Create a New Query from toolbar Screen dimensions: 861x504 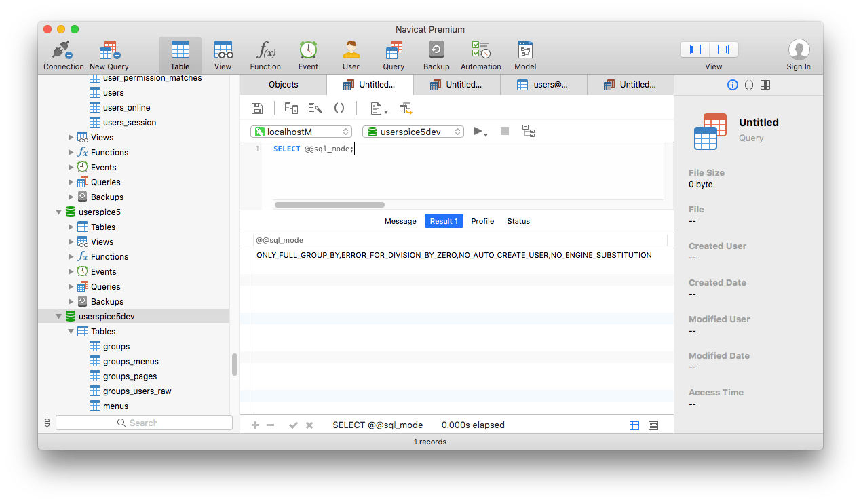click(x=109, y=55)
